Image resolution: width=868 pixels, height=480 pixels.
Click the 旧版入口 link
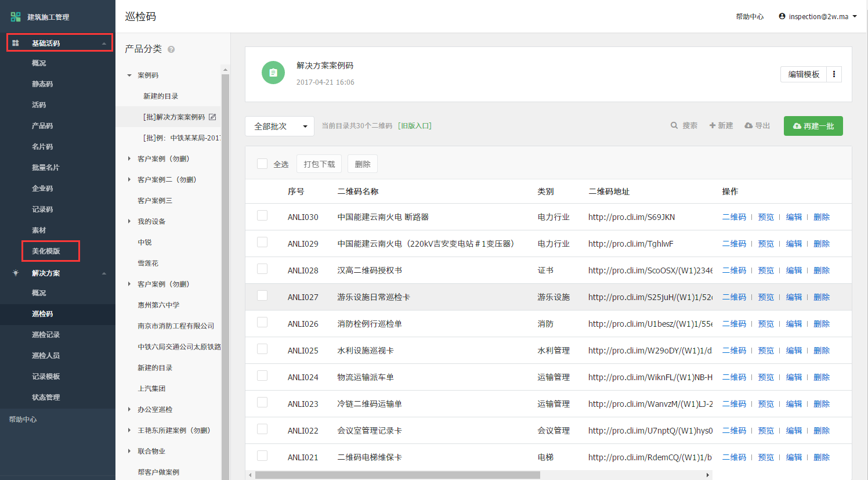tap(414, 126)
